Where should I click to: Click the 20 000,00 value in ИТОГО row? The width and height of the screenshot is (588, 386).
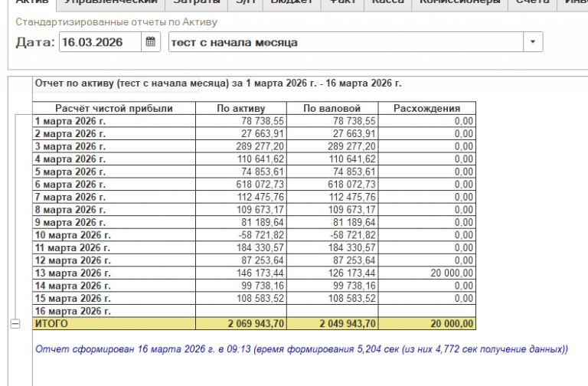(426, 324)
